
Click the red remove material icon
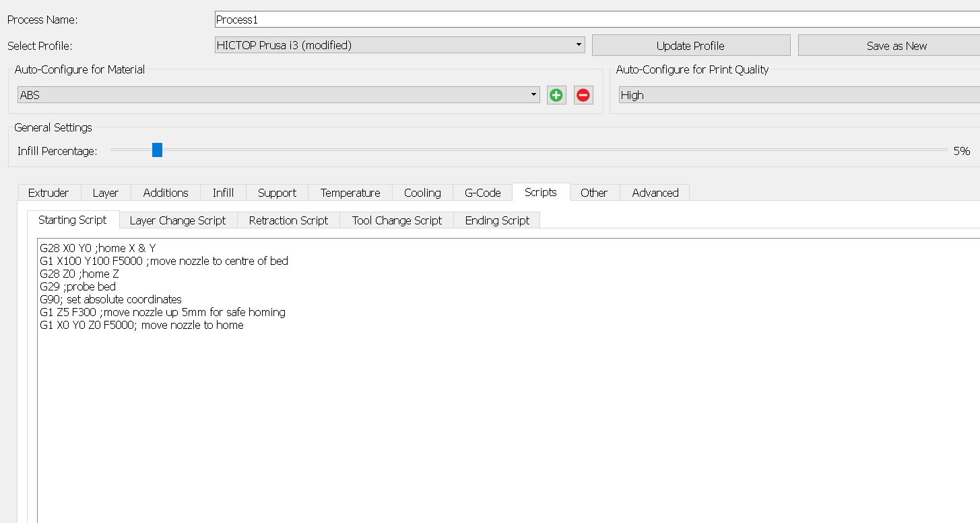click(x=583, y=95)
